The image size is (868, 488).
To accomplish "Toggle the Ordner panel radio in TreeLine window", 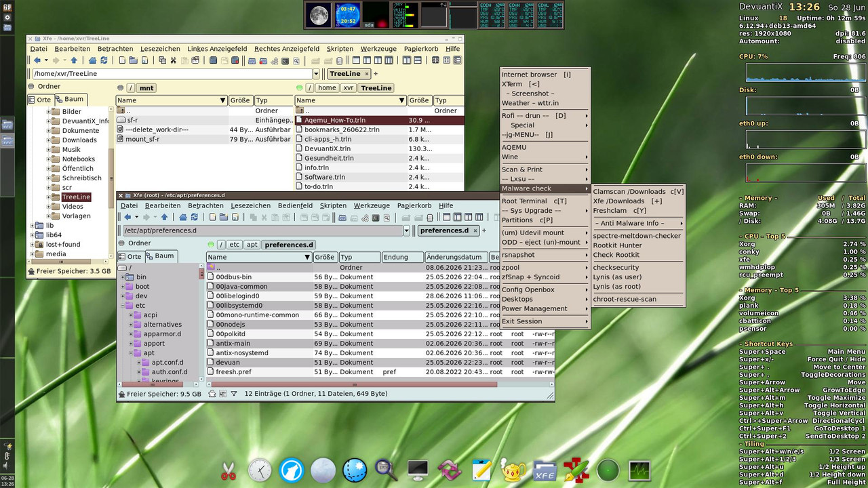I will coord(31,86).
